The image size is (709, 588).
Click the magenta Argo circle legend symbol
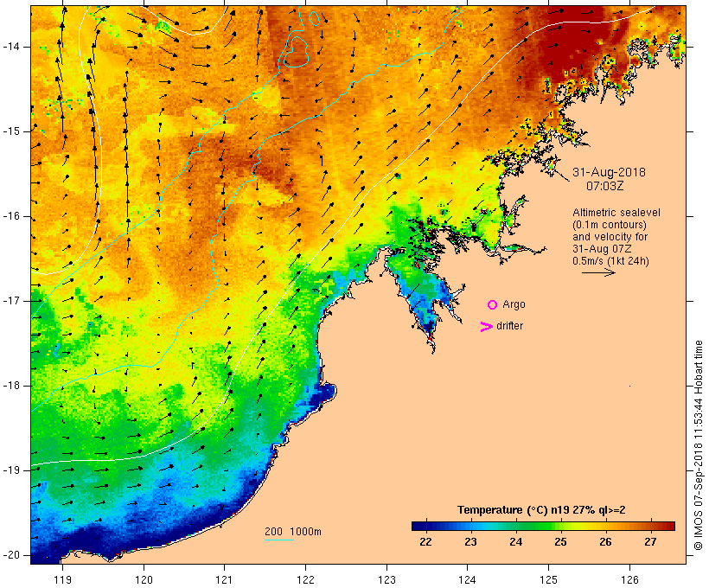[x=493, y=305]
